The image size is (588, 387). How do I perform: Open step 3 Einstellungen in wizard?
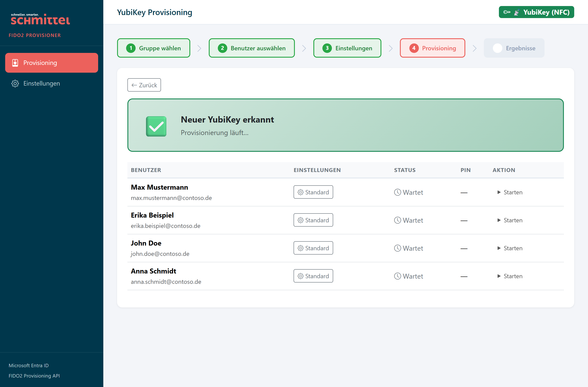coord(347,48)
